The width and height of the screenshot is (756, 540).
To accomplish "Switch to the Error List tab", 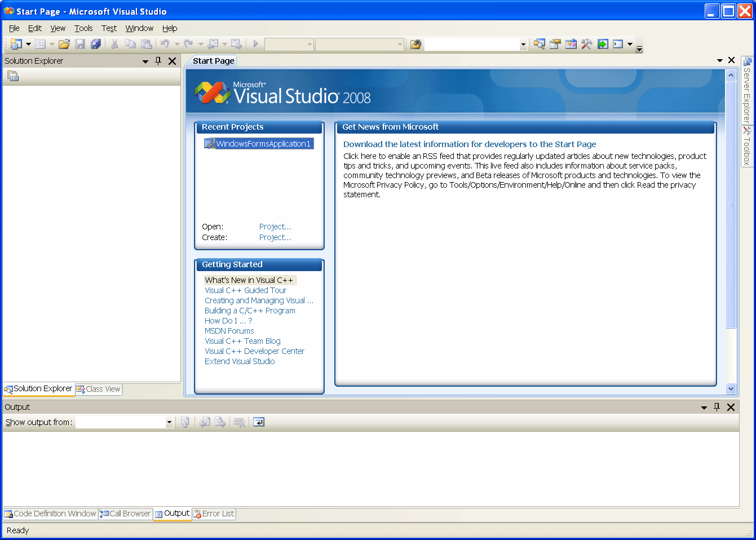I will coord(214,514).
